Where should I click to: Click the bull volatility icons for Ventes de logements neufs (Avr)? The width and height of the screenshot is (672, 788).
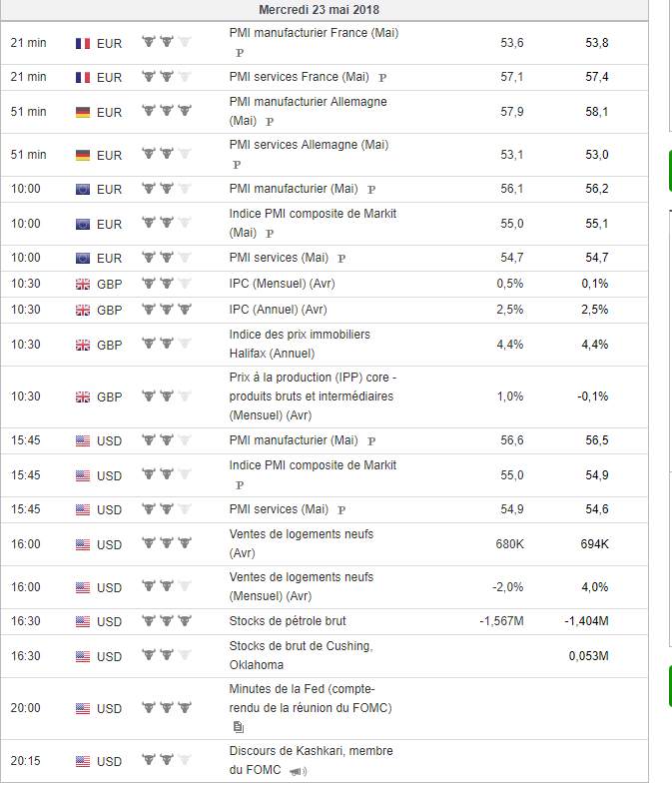[x=167, y=542]
